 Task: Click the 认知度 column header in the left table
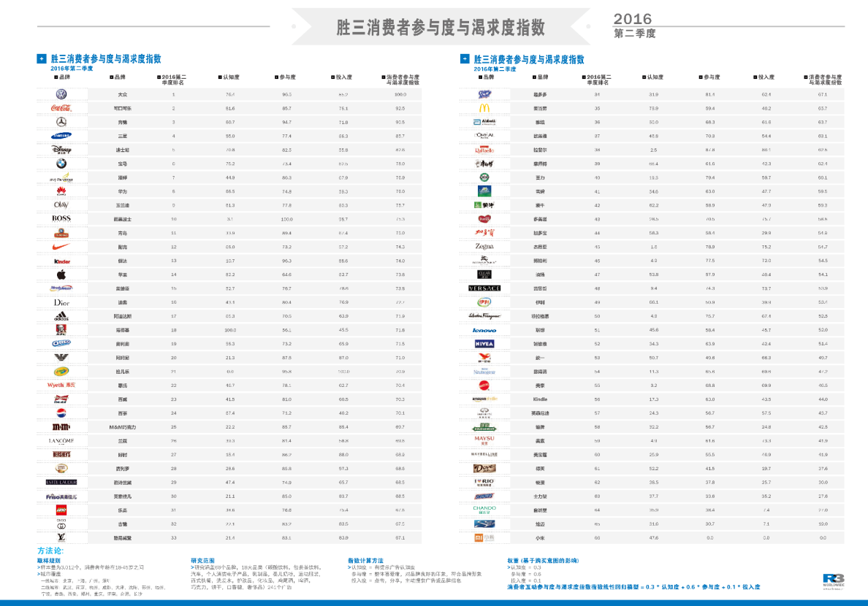click(x=230, y=77)
